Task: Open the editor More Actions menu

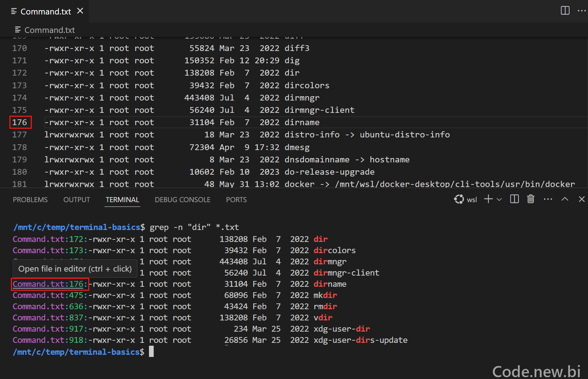Action: pyautogui.click(x=581, y=10)
